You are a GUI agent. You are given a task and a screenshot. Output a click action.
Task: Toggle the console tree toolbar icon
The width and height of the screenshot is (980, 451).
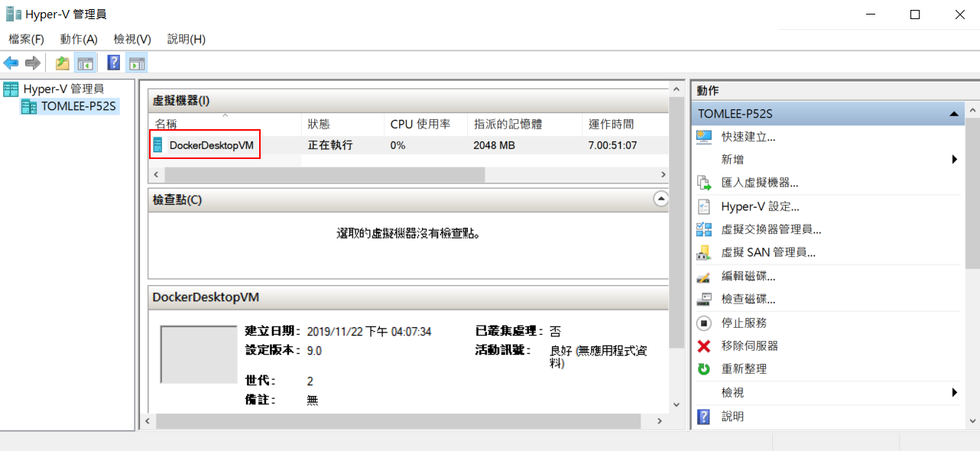pyautogui.click(x=85, y=63)
